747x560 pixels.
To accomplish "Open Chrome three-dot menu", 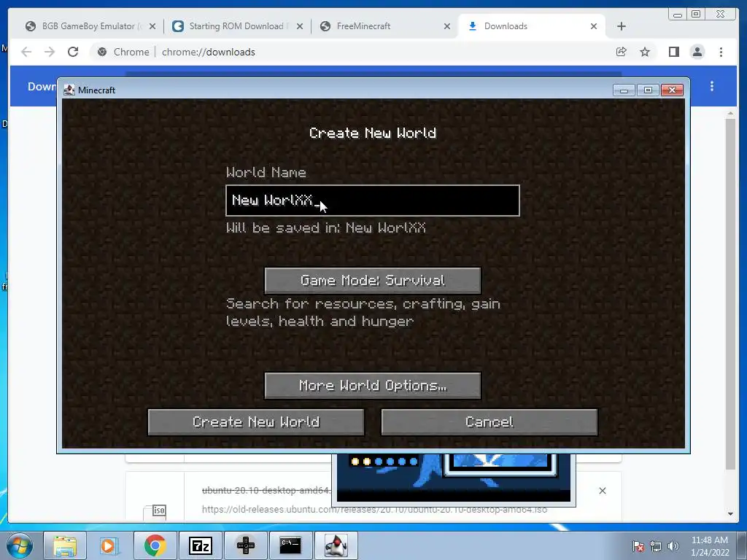I will pos(721,52).
